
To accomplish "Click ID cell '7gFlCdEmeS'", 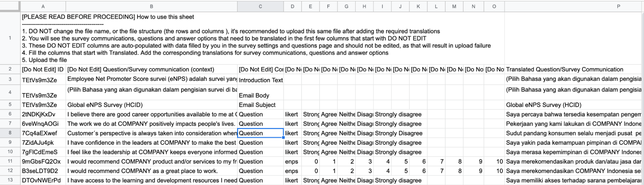I will pos(43,152).
